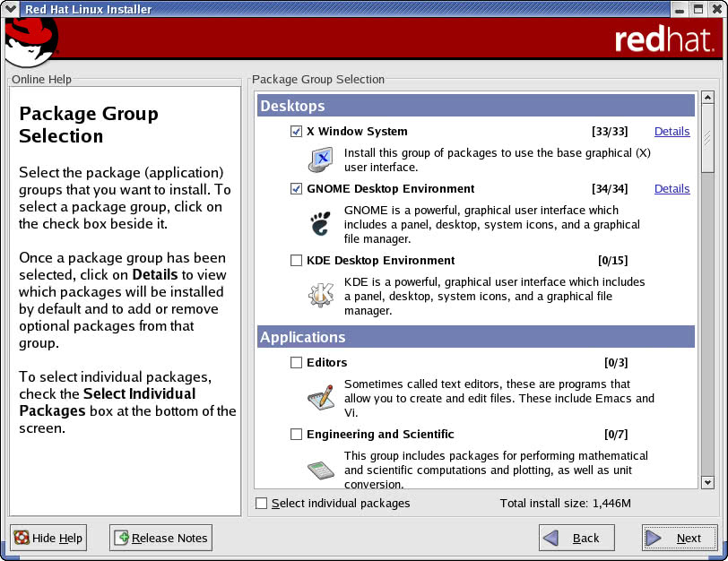Maximize the Red Hat Linux Installer window
Screen dimensions: 728x561
pyautogui.click(x=698, y=9)
